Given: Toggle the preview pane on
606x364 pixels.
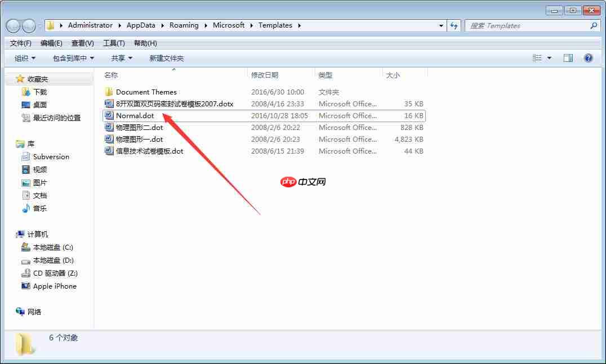Looking at the screenshot, I should [x=568, y=57].
